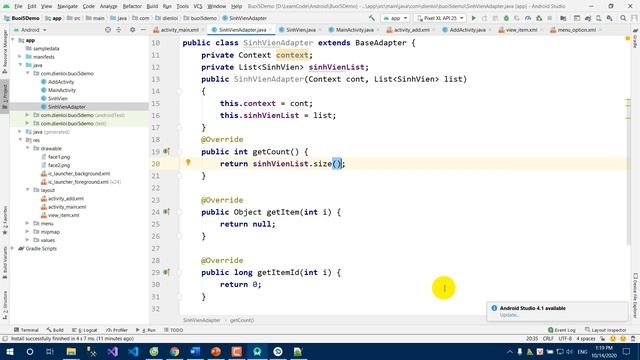Toggle the Structure tool window side tab
Image resolution: width=640 pixels, height=360 pixels.
[5, 304]
